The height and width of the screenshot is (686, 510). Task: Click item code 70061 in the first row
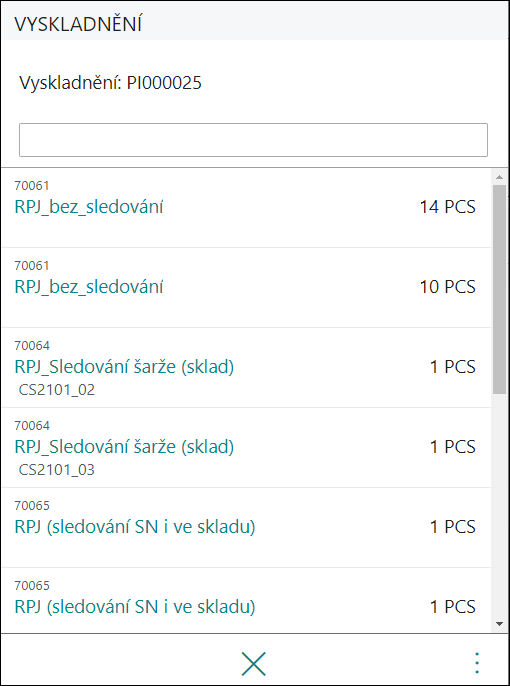pos(32,186)
